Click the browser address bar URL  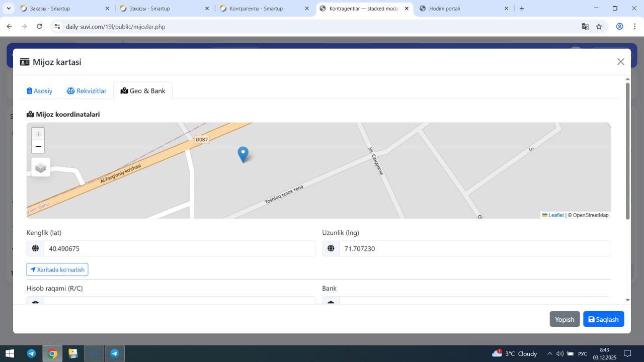click(x=115, y=27)
